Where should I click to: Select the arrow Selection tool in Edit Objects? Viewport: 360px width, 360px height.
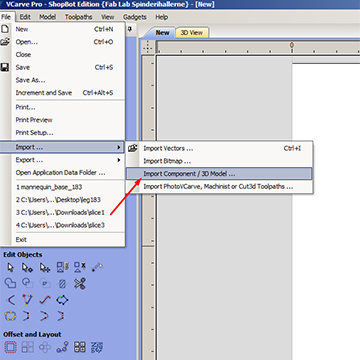point(11,267)
